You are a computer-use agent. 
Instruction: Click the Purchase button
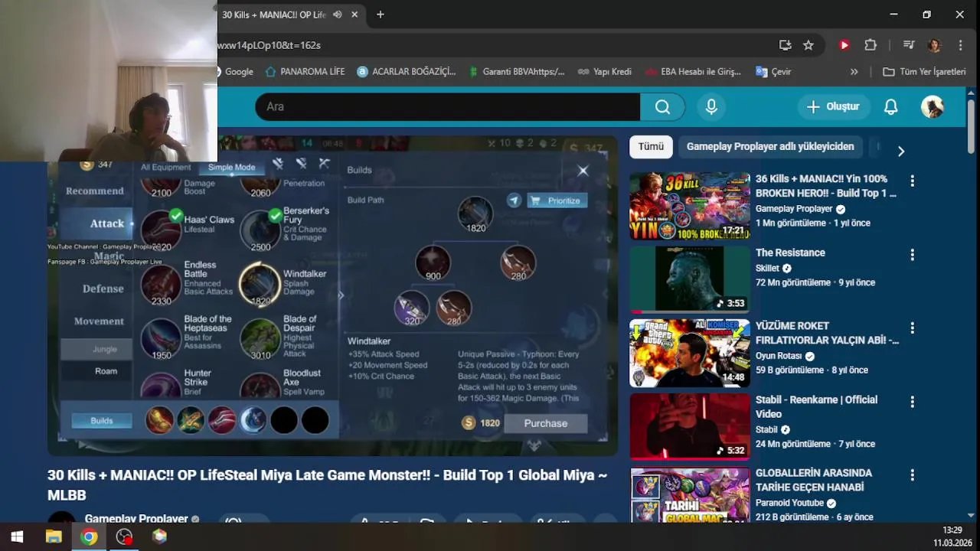545,423
